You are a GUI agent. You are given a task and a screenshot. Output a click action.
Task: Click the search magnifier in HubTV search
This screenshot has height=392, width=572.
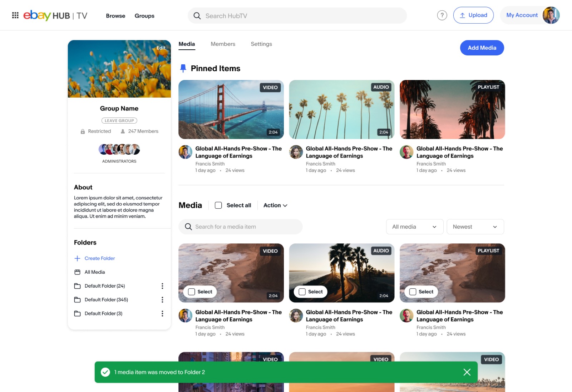pos(197,16)
